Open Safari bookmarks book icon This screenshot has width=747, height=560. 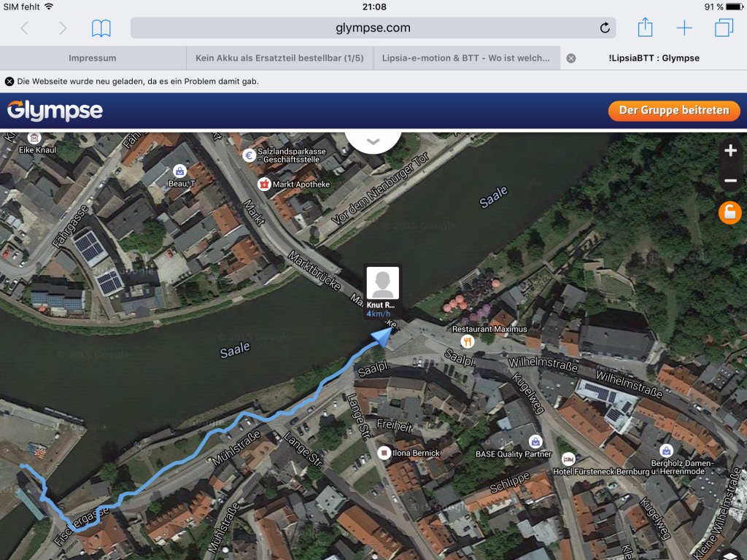pos(101,28)
